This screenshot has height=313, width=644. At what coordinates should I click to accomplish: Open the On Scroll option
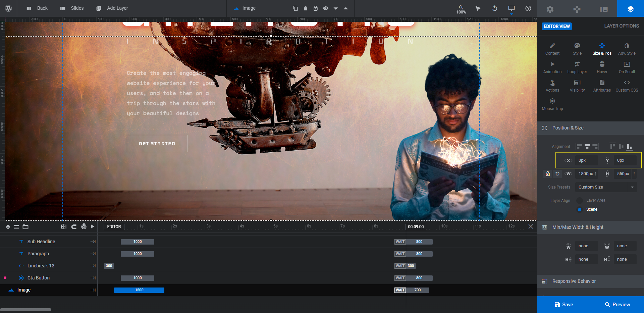(x=627, y=67)
